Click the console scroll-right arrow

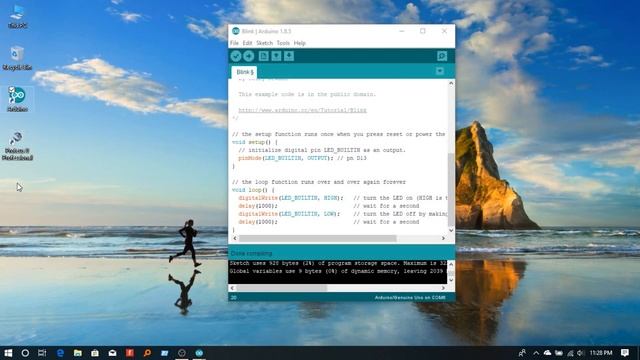(443, 288)
